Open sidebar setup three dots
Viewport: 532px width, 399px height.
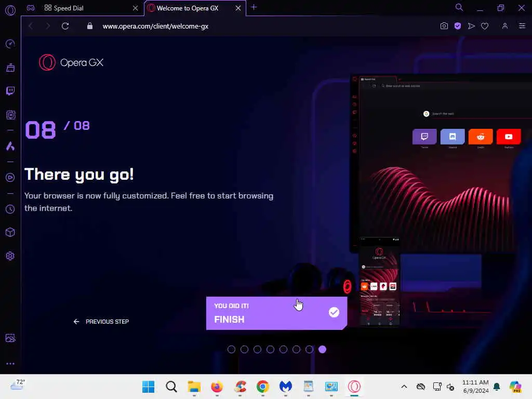(x=10, y=363)
